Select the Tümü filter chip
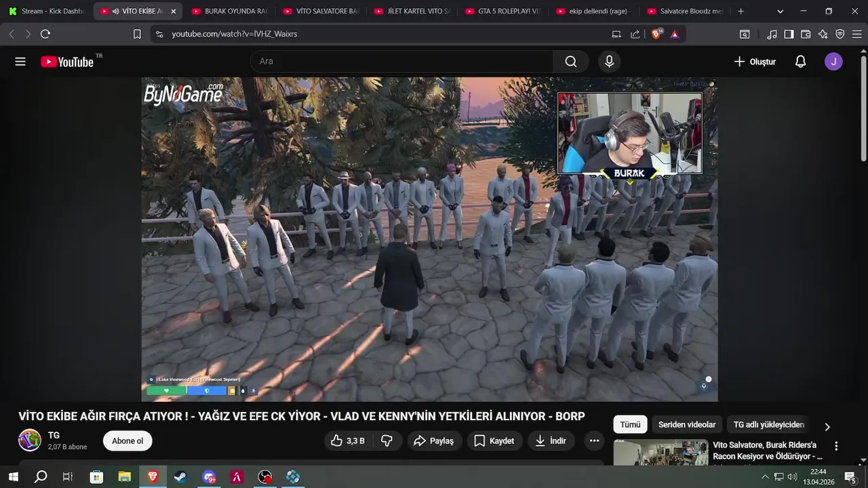The image size is (868, 488). (x=630, y=424)
